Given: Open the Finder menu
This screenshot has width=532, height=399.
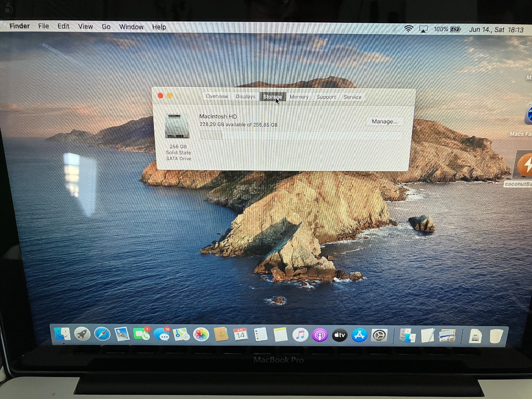Looking at the screenshot, I should (20, 26).
